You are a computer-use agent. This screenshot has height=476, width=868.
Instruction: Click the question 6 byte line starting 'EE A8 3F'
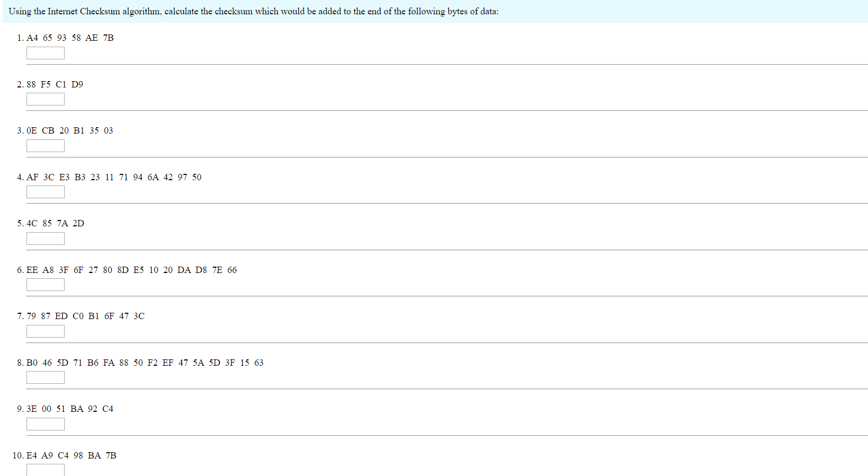click(132, 270)
